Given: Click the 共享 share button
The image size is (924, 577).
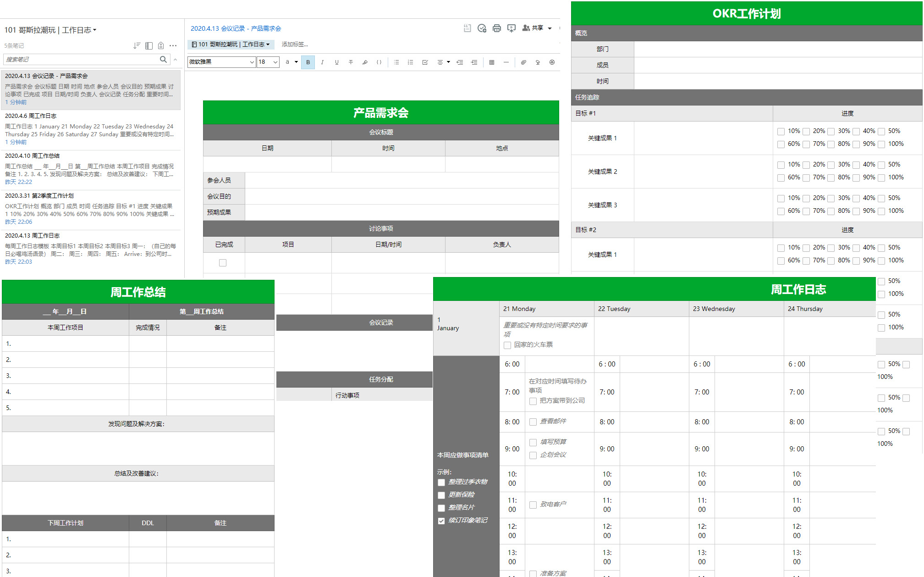Looking at the screenshot, I should tap(533, 28).
